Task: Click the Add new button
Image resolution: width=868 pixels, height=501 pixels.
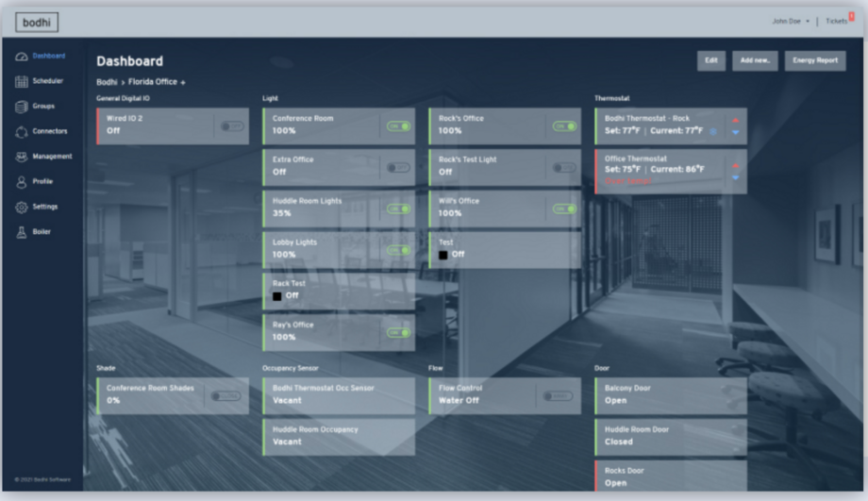Action: tap(755, 60)
